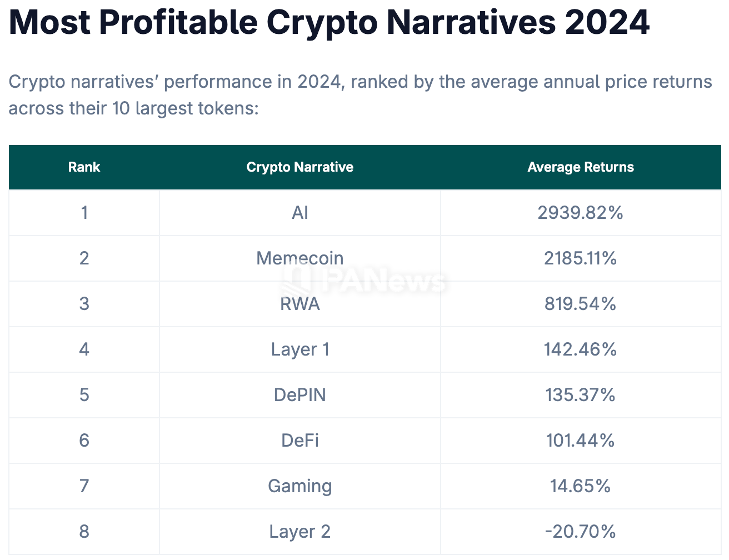Select the AI narrative cell
The image size is (729, 560).
[299, 213]
